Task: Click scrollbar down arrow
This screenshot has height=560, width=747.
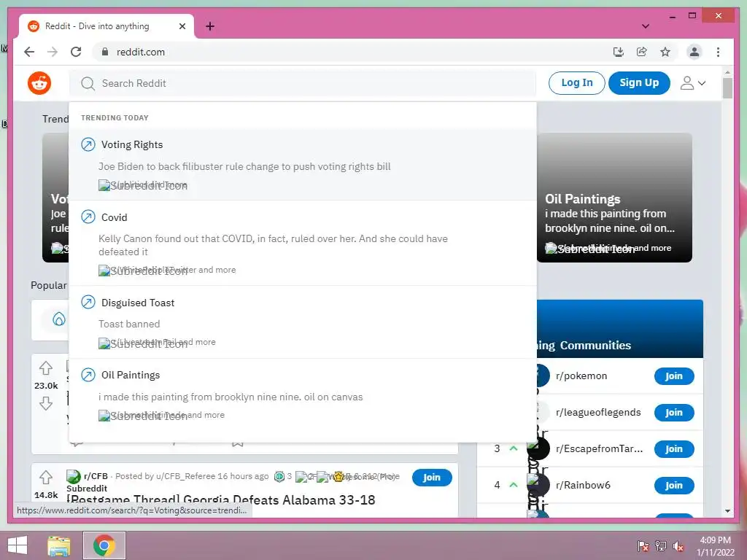Action: click(727, 511)
